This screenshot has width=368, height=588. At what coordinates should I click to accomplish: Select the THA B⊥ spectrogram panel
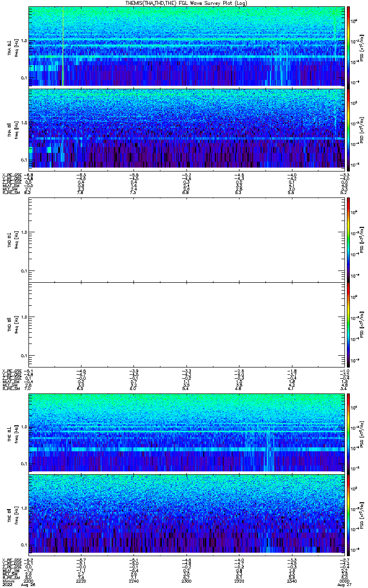[x=186, y=47]
